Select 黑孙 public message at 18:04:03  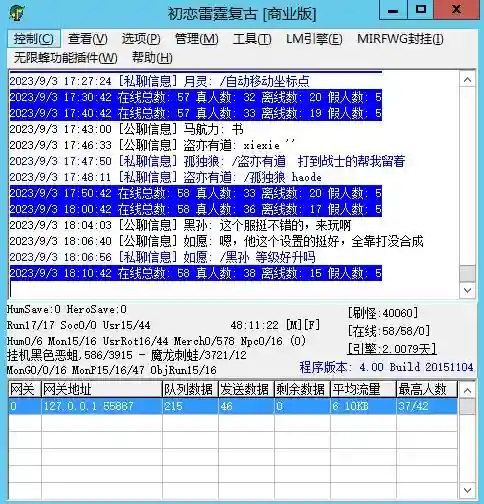pyautogui.click(x=180, y=225)
